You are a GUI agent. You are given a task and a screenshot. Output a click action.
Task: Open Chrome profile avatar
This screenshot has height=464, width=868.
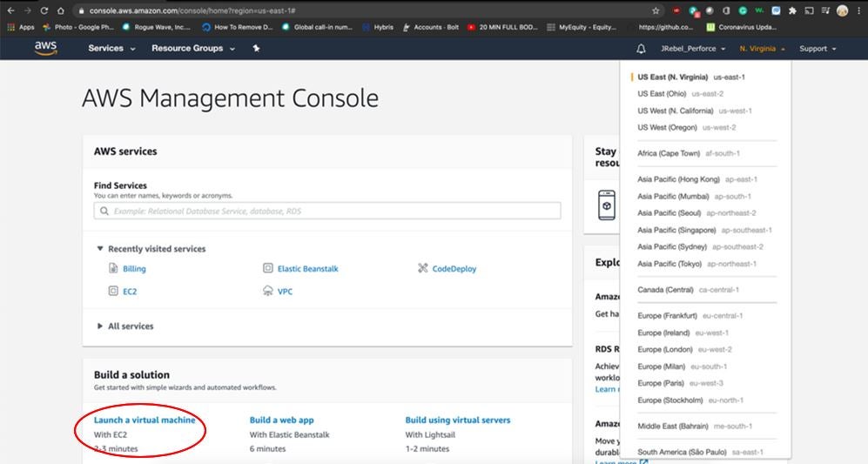point(842,10)
